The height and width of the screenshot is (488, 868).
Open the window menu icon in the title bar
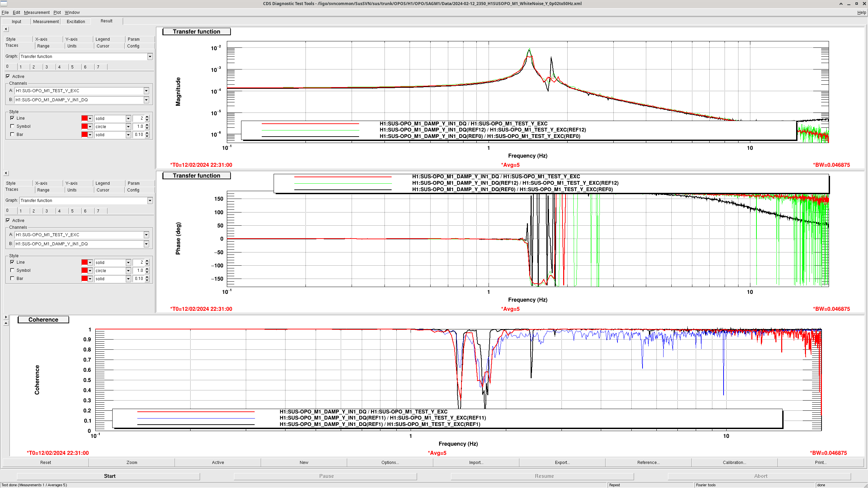4,3
